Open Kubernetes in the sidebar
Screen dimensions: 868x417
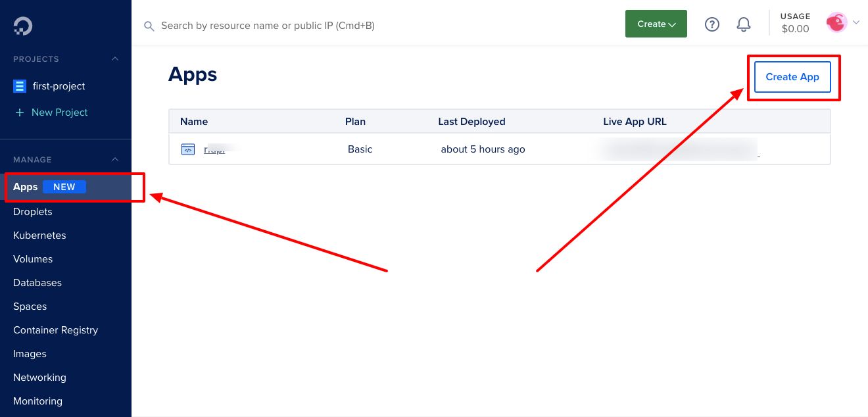click(x=39, y=235)
